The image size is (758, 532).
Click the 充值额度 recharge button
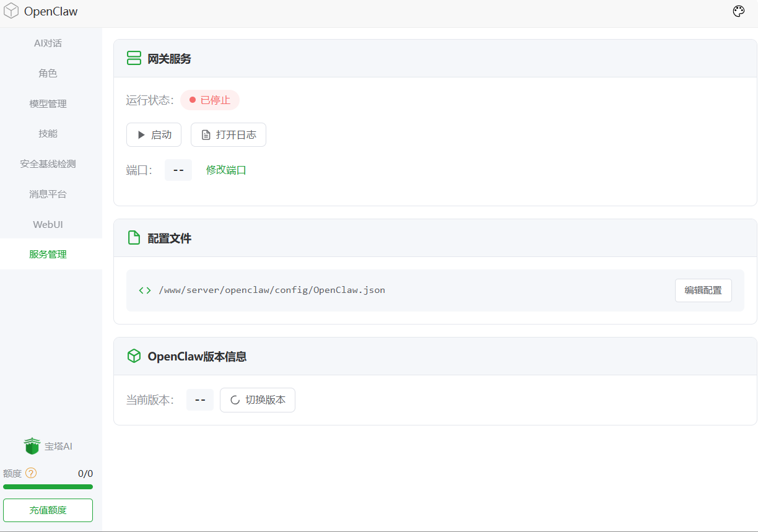point(48,510)
